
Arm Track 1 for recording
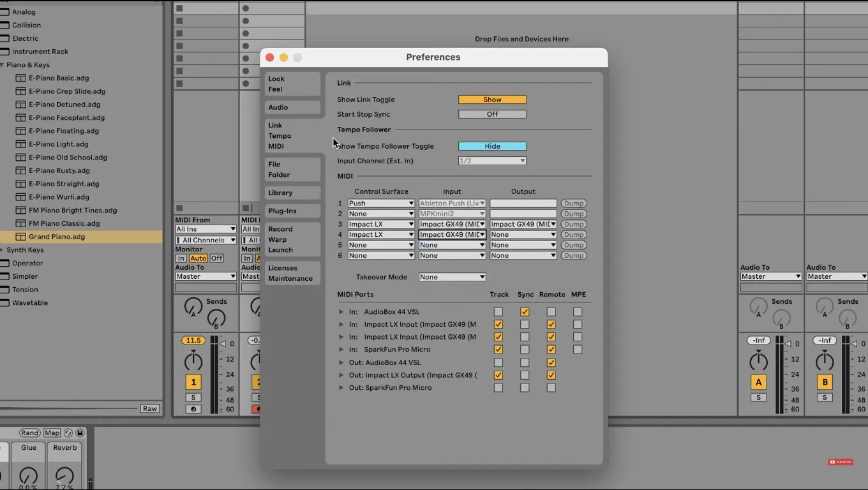(x=193, y=409)
